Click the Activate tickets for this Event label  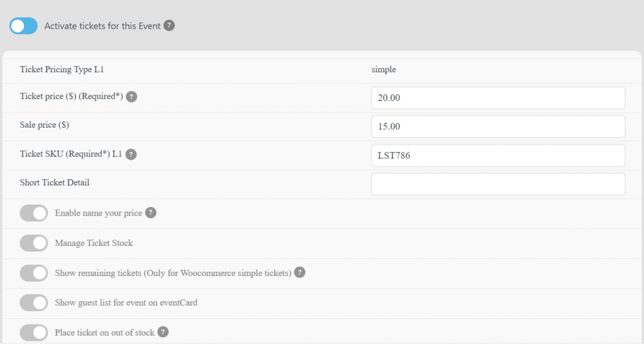(103, 26)
